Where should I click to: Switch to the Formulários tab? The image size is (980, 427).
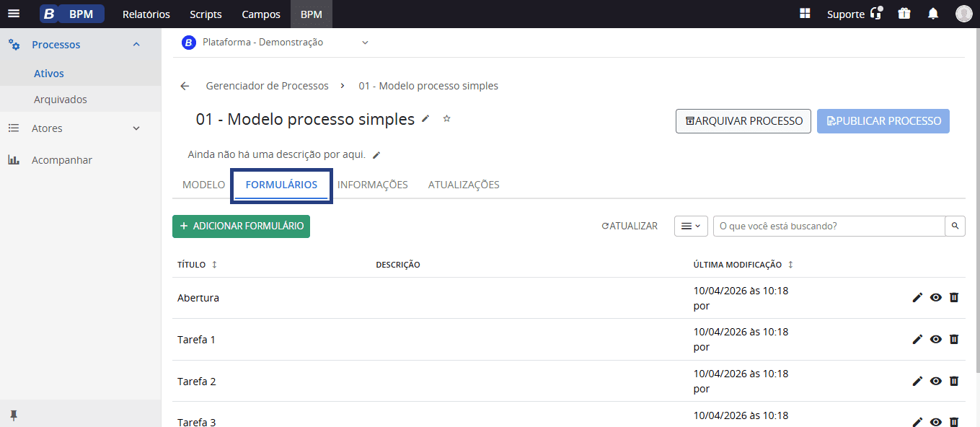coord(281,185)
